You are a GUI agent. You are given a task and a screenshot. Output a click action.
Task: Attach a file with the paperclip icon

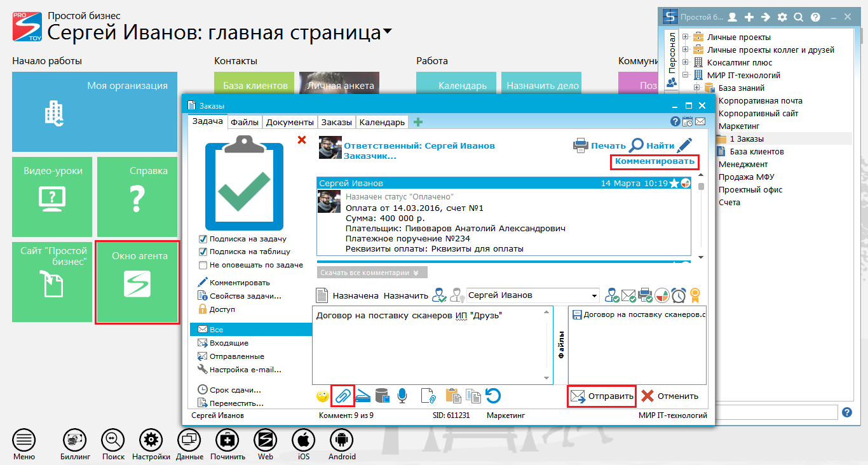[x=343, y=396]
